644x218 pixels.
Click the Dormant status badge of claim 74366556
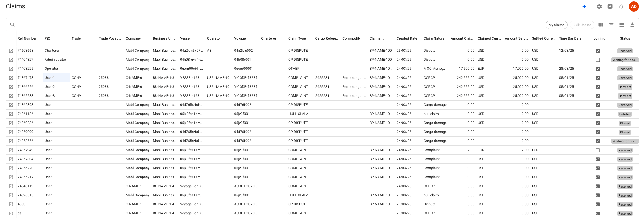coord(625,87)
